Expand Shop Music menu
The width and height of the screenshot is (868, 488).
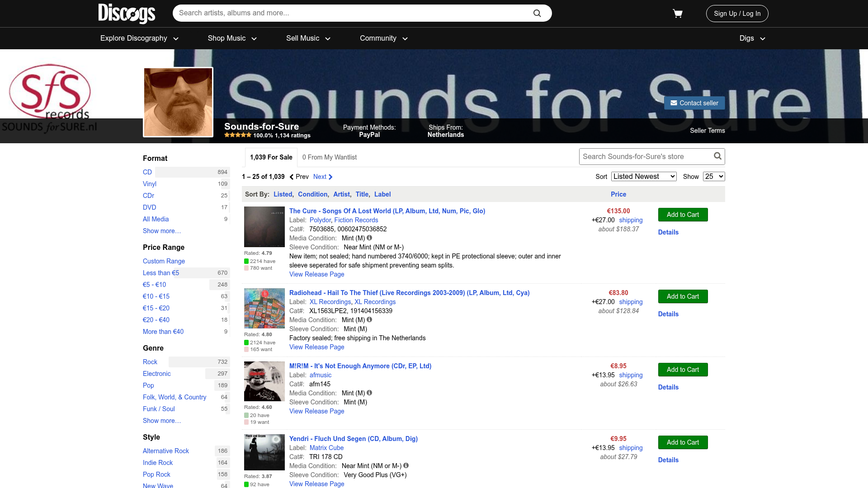point(232,38)
